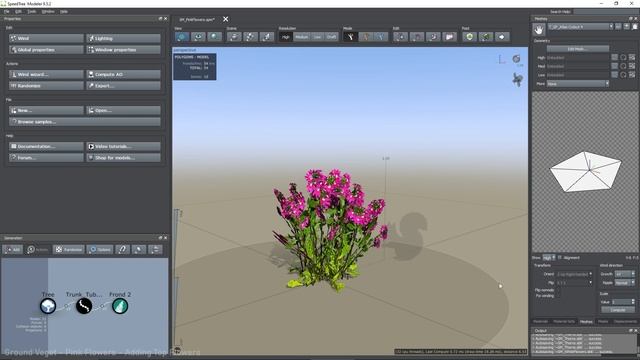
Task: Click the magnifier zoom icon in View group
Action: (x=214, y=37)
